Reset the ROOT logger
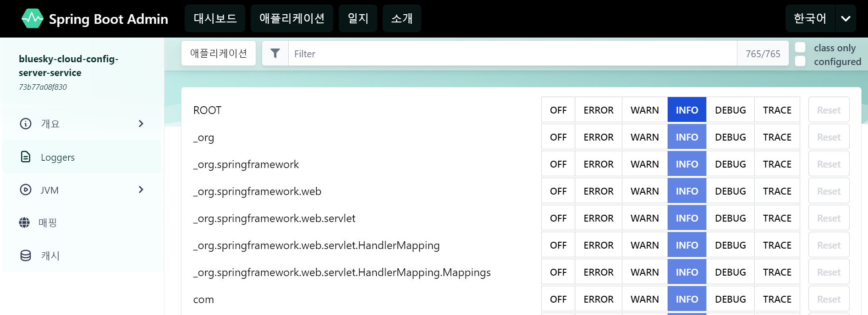 point(829,110)
